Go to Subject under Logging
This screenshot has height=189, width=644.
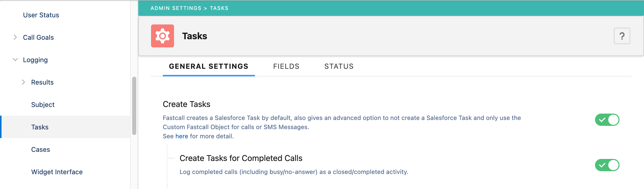pyautogui.click(x=43, y=105)
